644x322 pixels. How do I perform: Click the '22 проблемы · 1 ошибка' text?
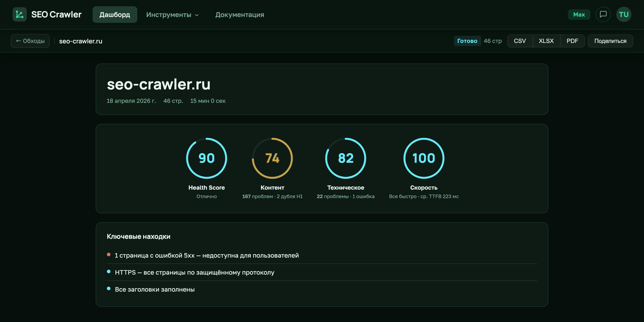tap(345, 197)
